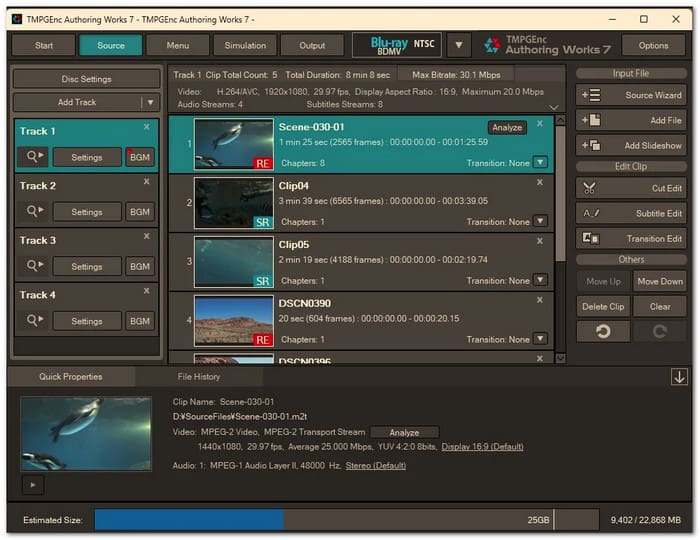Click the TMPGEnc application icon in title bar
700x540 pixels.
coord(17,19)
